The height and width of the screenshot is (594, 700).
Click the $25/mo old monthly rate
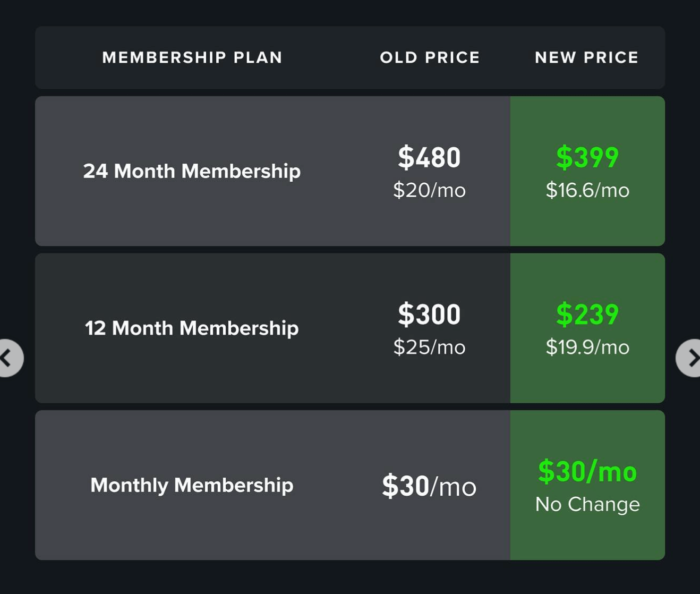pyautogui.click(x=430, y=347)
